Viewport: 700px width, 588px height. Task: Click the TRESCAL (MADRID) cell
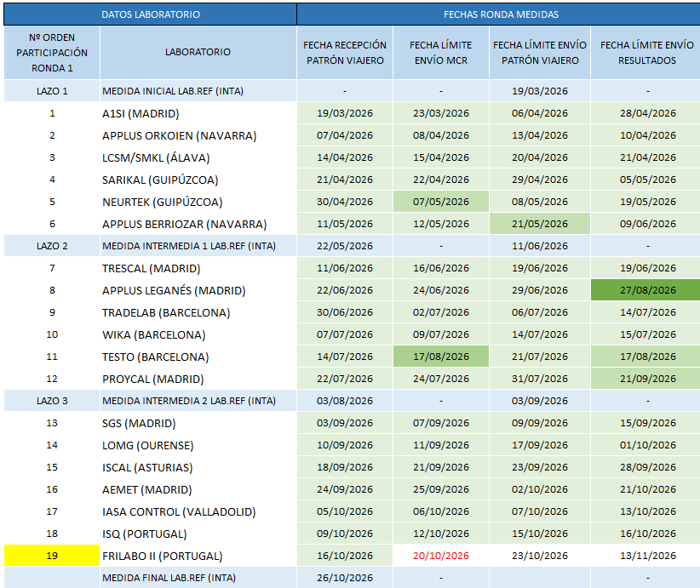pyautogui.click(x=198, y=268)
